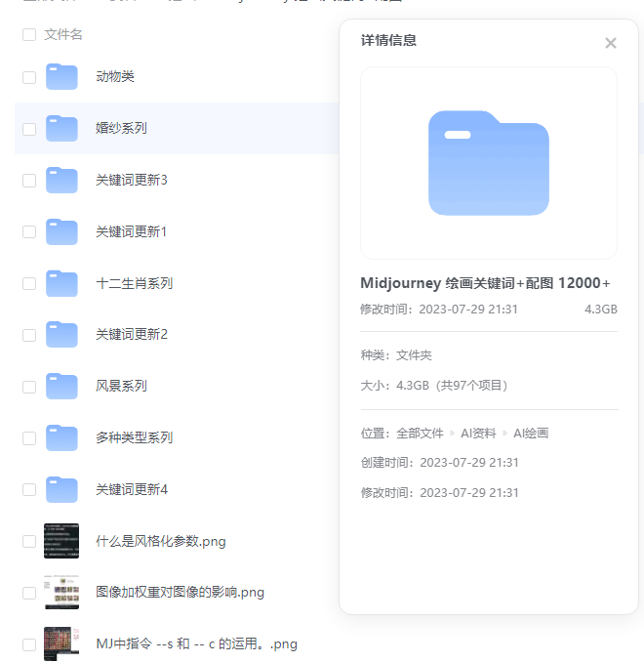Viewport: 644px width, 663px height.
Task: Select the 十二生肖系列 folder name
Action: (x=135, y=283)
